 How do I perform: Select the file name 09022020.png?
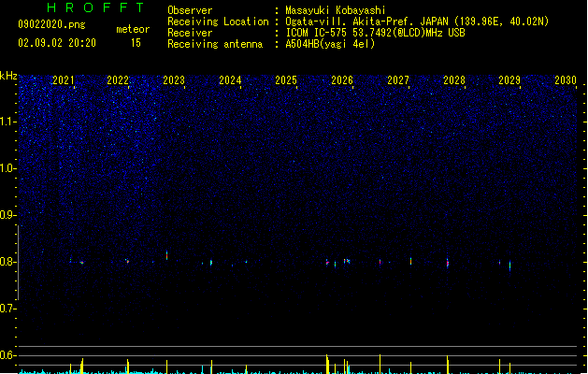51,24
